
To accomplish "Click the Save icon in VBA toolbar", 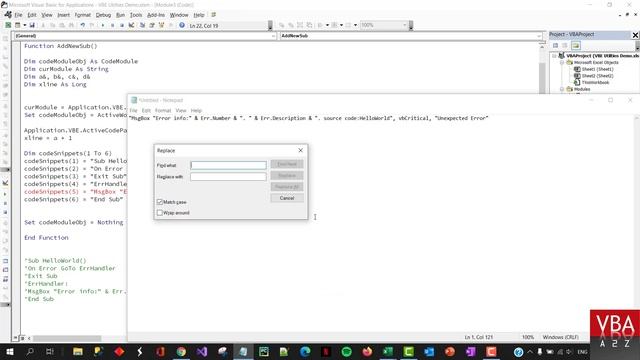I will click(32, 25).
